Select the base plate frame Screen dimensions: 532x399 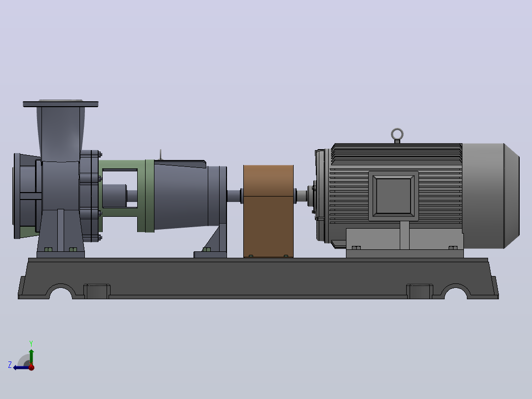click(x=258, y=279)
